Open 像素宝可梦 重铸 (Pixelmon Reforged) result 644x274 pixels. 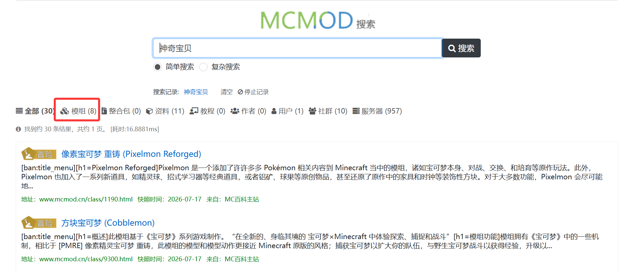[x=131, y=154]
